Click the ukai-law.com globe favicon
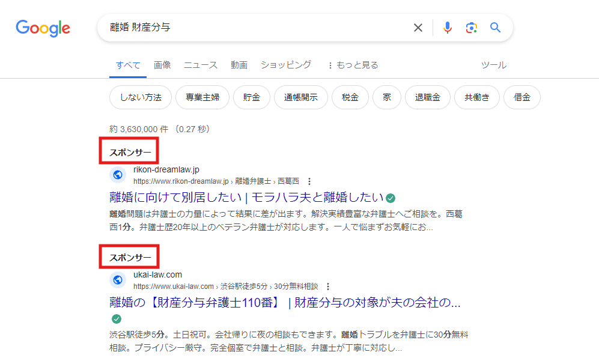The image size is (599, 364). tap(118, 280)
